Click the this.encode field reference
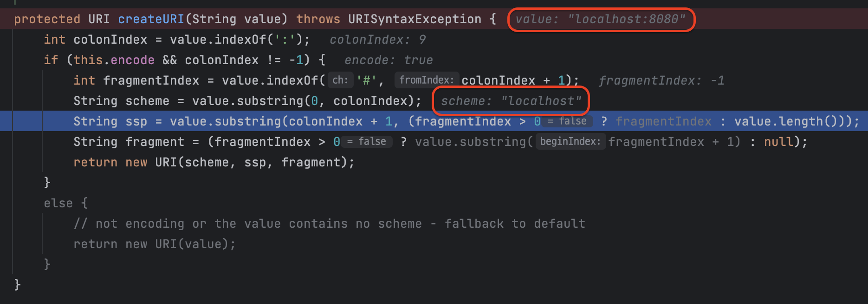The width and height of the screenshot is (868, 304). click(x=114, y=60)
